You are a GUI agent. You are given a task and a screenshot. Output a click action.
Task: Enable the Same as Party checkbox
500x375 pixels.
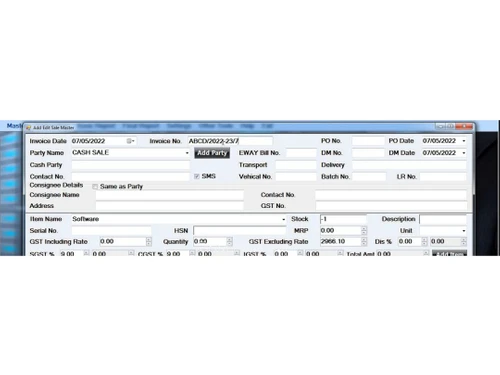[x=95, y=187]
